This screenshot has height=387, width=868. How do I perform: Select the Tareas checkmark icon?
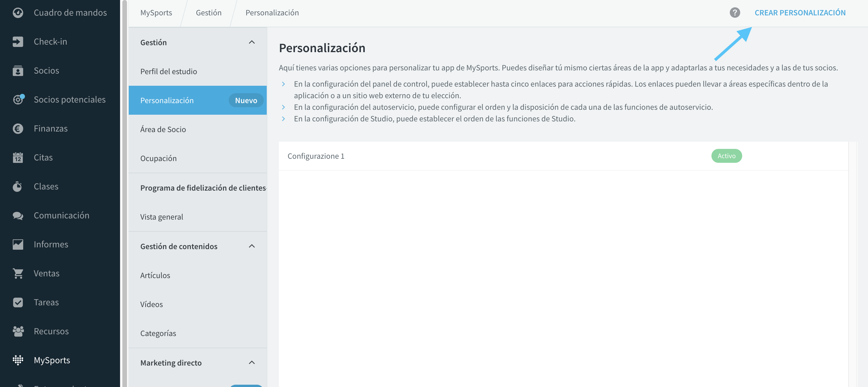18,302
